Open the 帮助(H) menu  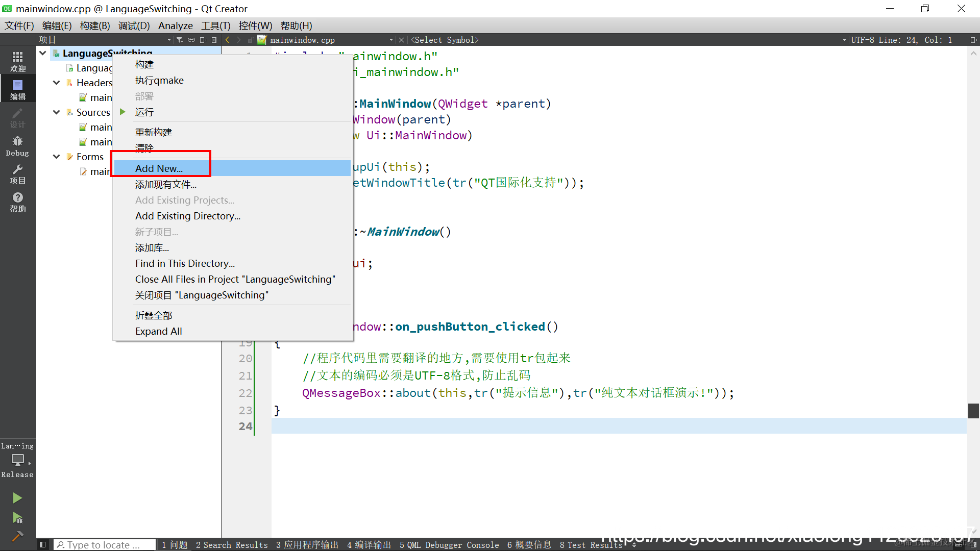[297, 26]
